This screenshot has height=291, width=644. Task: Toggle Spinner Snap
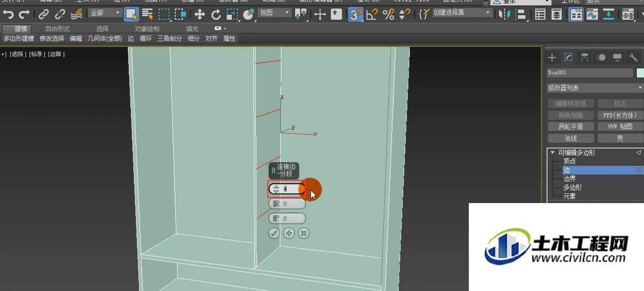click(405, 15)
